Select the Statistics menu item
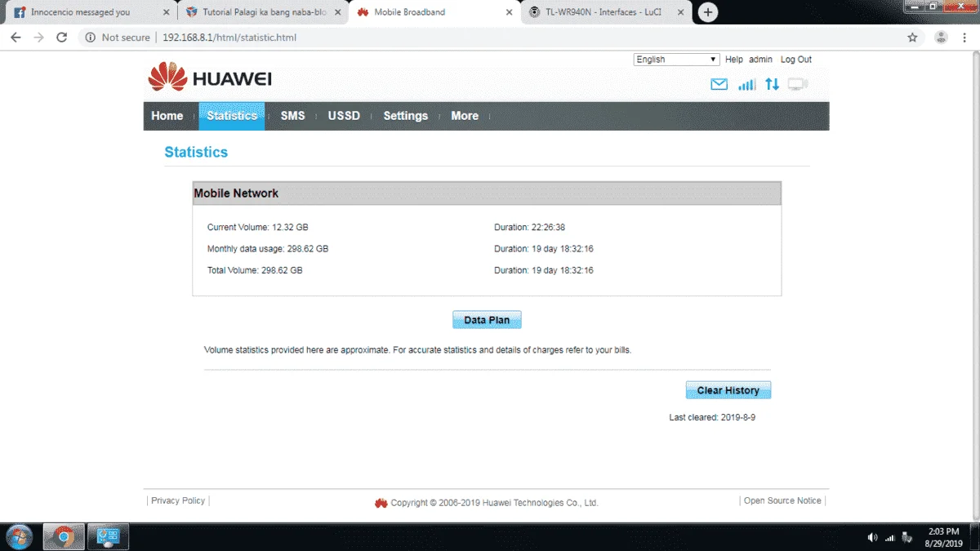The width and height of the screenshot is (980, 551). tap(232, 116)
